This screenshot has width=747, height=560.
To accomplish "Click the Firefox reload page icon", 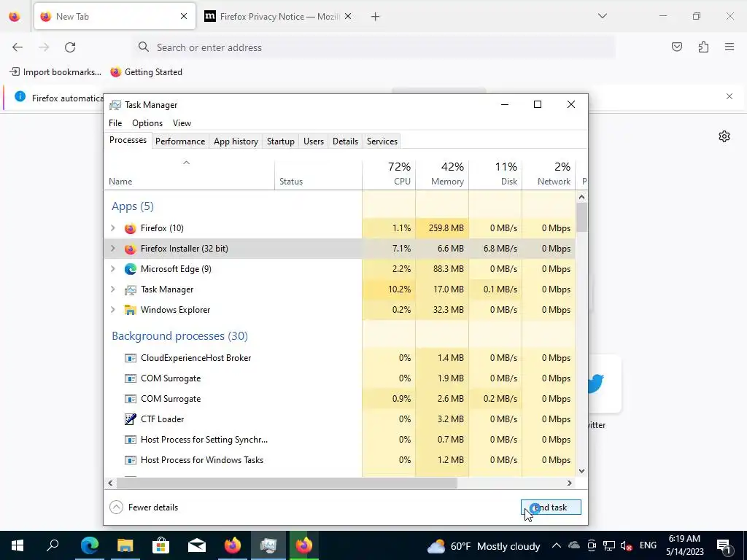I will (x=70, y=47).
